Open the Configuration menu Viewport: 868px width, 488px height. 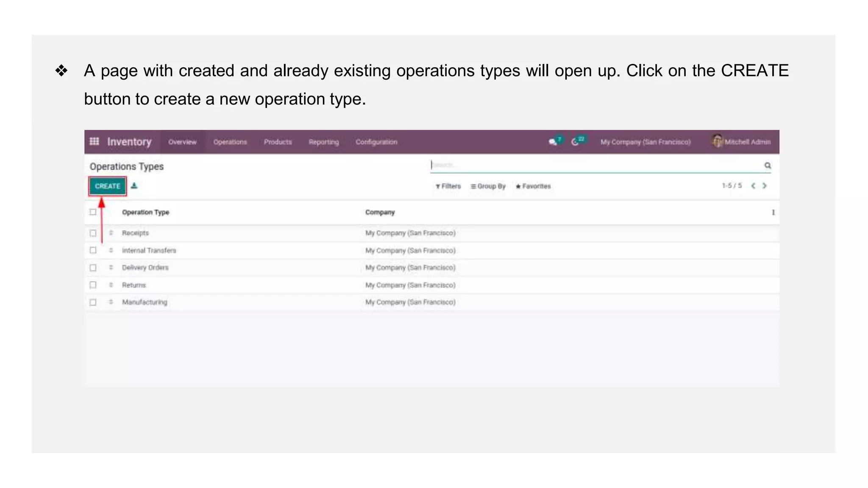pos(376,142)
